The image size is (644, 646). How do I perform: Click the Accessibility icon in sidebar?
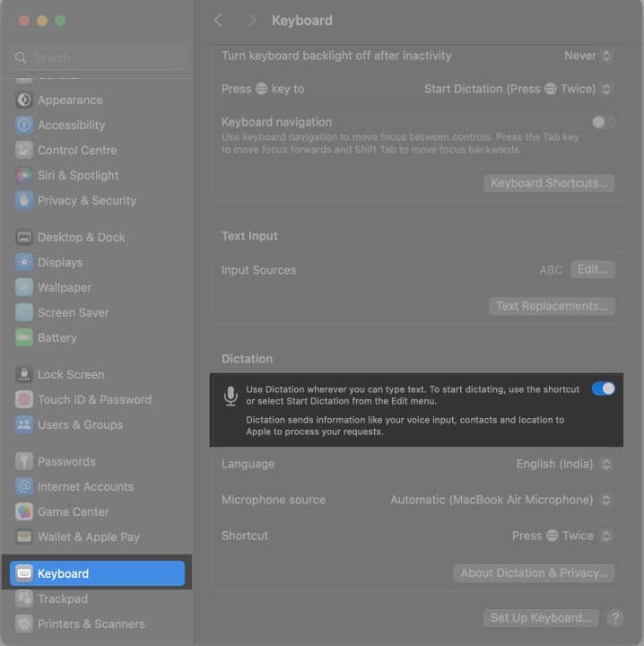pyautogui.click(x=24, y=125)
